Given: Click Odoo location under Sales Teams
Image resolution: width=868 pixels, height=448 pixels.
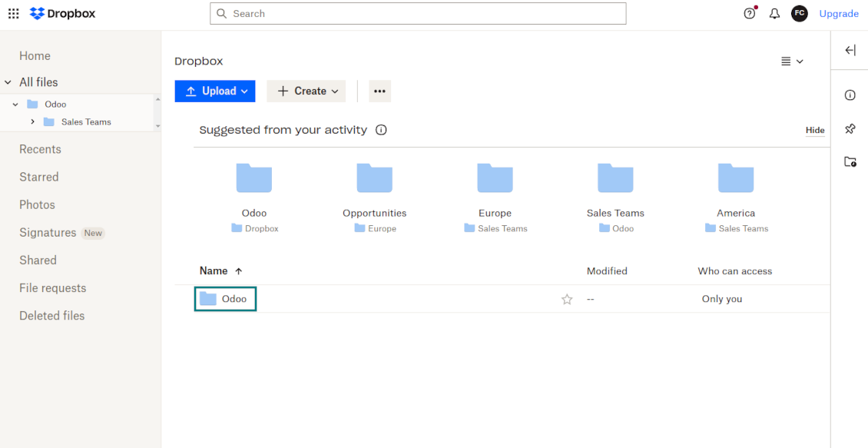Looking at the screenshot, I should pyautogui.click(x=616, y=228).
